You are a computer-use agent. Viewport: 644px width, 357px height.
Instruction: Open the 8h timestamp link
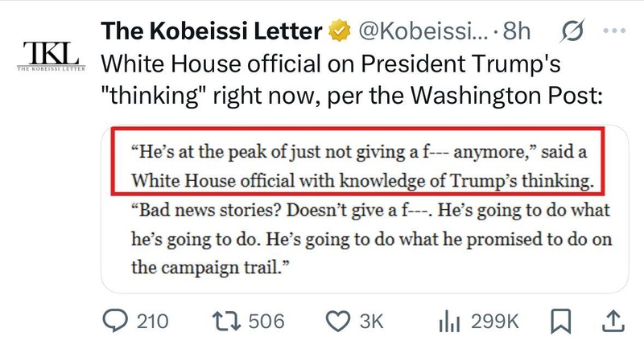pos(517,31)
